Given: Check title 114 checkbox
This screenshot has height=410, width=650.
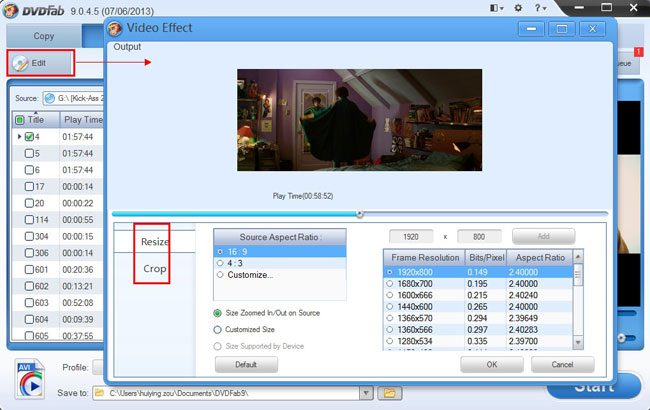Looking at the screenshot, I should tap(29, 219).
